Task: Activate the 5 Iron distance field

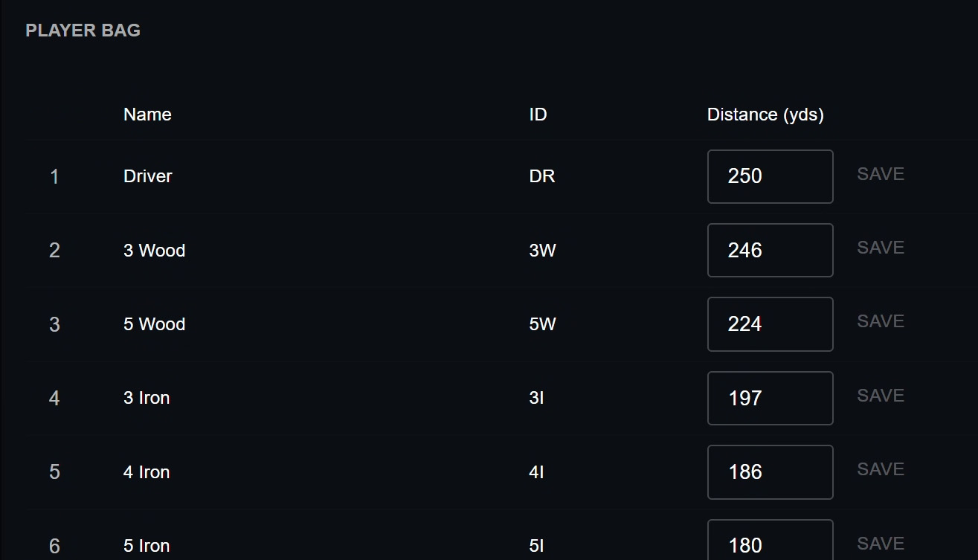Action: [x=770, y=543]
